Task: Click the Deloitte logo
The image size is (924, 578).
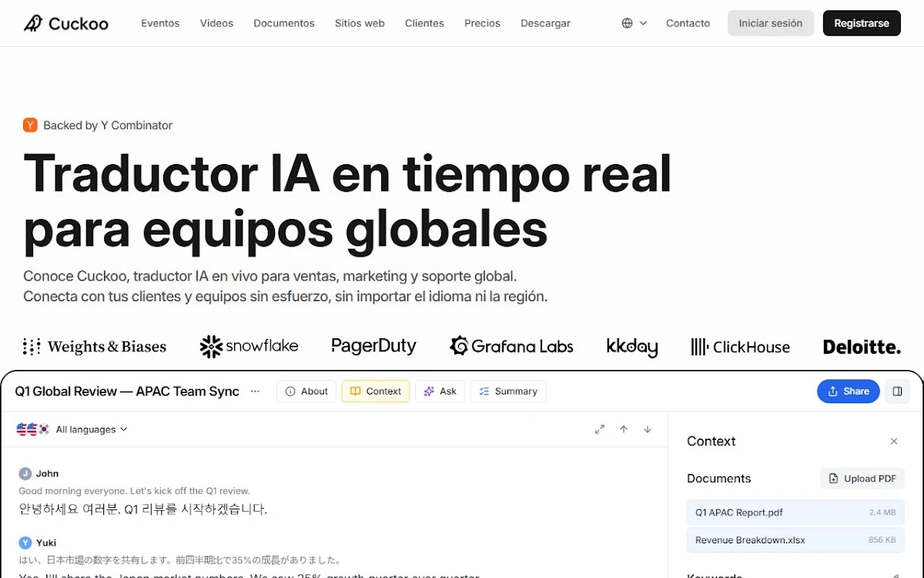Action: tap(862, 347)
